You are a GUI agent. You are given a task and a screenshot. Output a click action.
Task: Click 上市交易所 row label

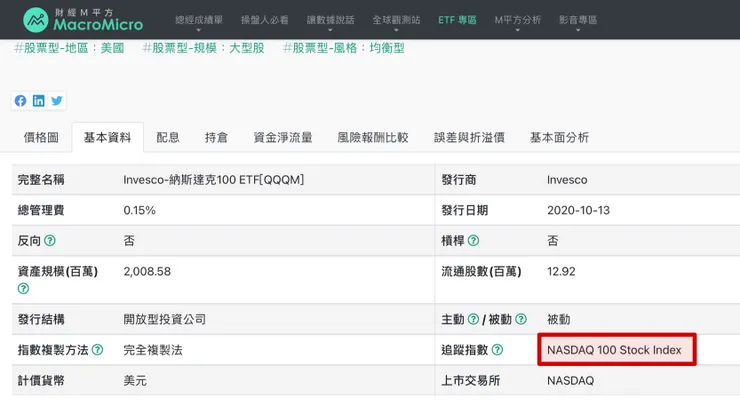click(471, 381)
